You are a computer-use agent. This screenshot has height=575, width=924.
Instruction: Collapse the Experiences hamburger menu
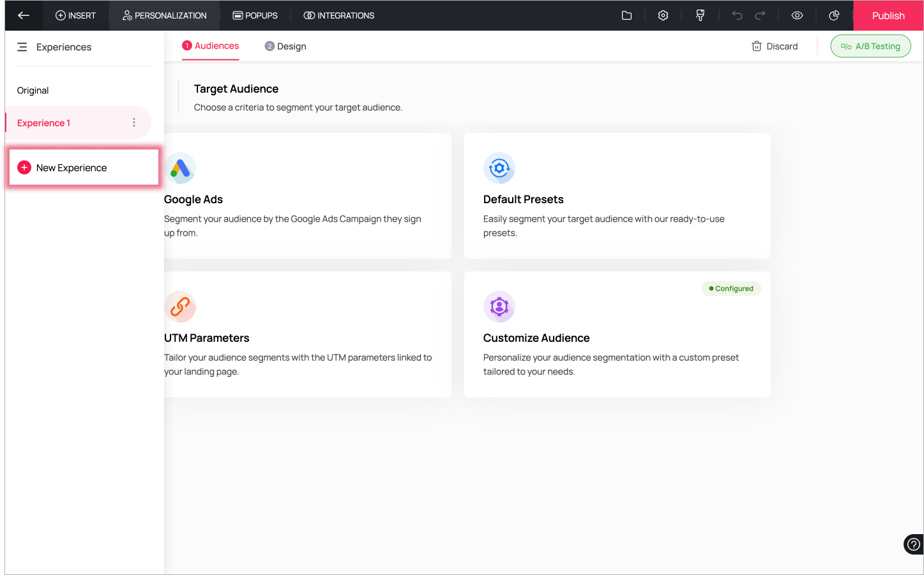(22, 47)
